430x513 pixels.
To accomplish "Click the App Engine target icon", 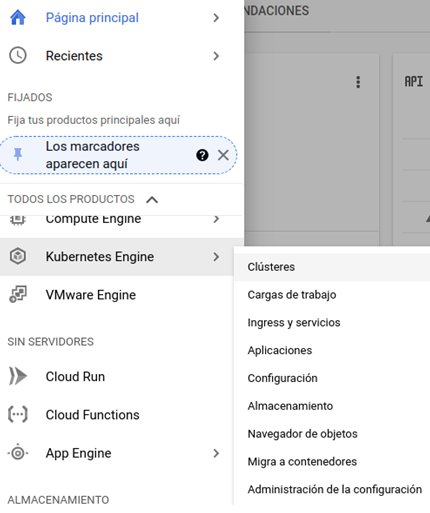I will tap(18, 453).
